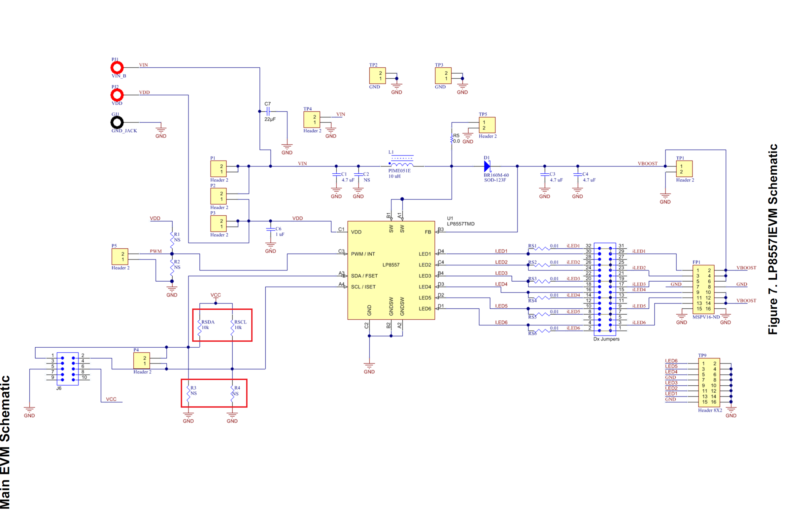Select the FP1 MSPV16-ND connector
Image resolution: width=812 pixels, height=524 pixels.
[x=703, y=290]
